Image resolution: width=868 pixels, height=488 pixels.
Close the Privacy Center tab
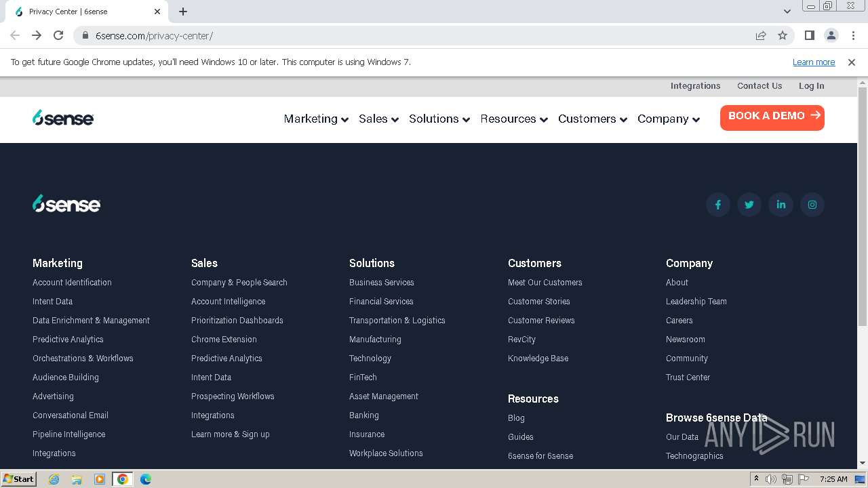[x=157, y=12]
